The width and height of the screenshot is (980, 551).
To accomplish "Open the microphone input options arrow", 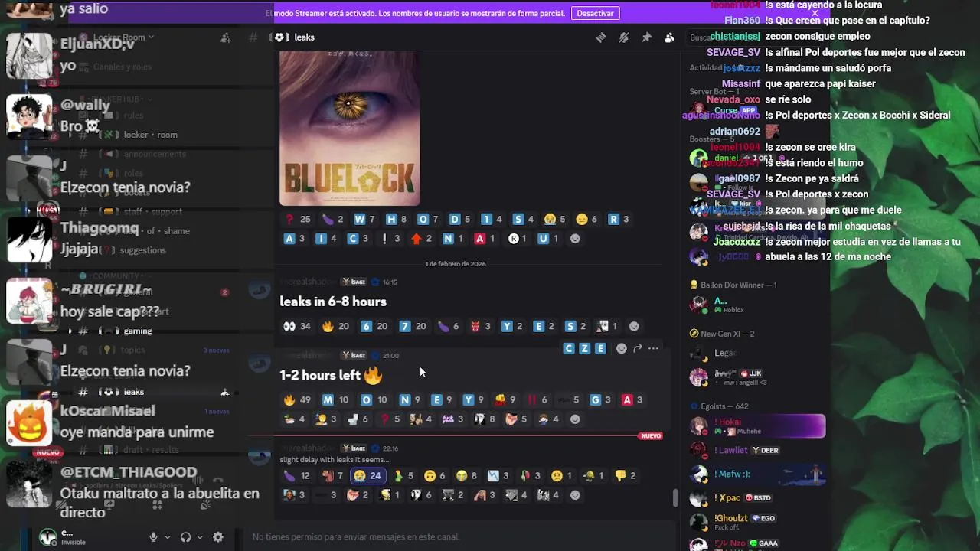I will pos(167,537).
